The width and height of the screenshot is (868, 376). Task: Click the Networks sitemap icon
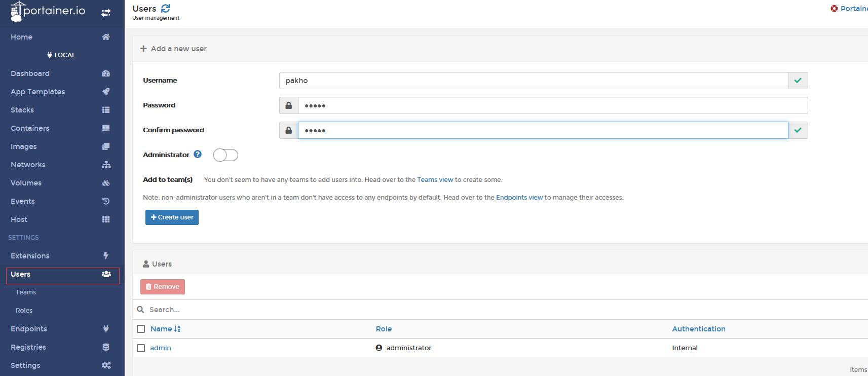point(106,165)
